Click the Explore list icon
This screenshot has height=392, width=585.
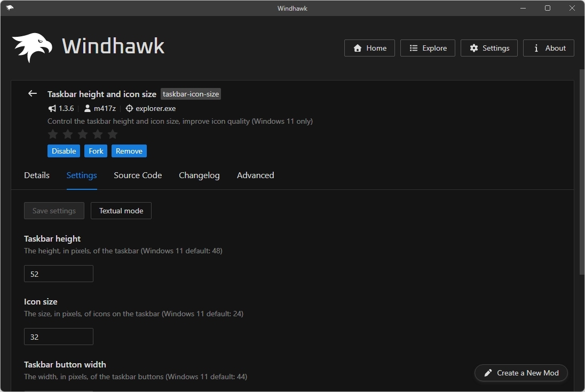[413, 47]
